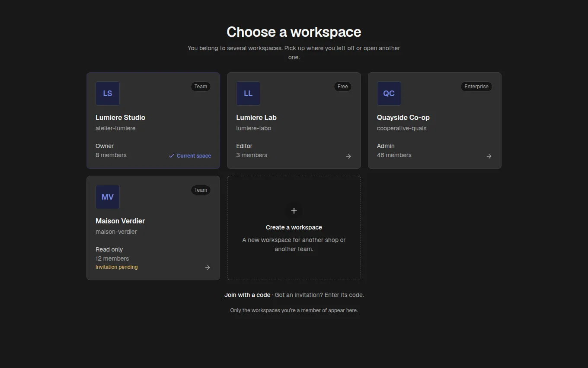
Task: Click the Invitation pending status text
Action: (x=117, y=267)
